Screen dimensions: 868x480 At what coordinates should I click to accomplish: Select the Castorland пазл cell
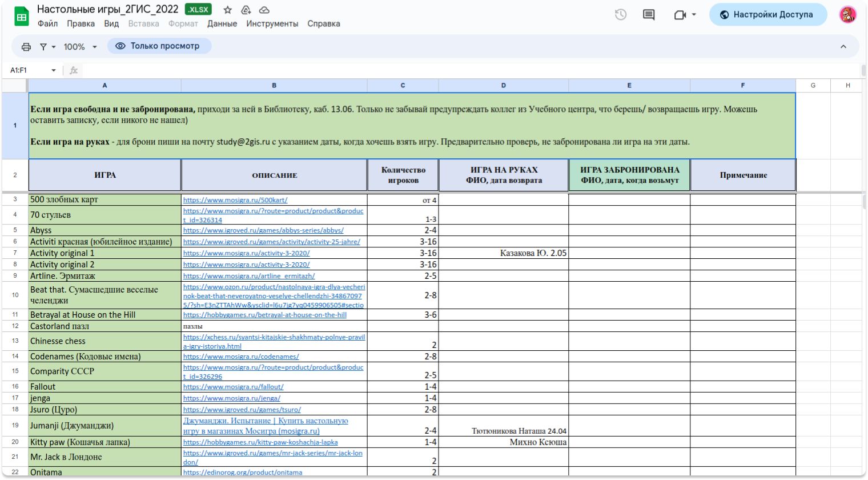point(105,326)
